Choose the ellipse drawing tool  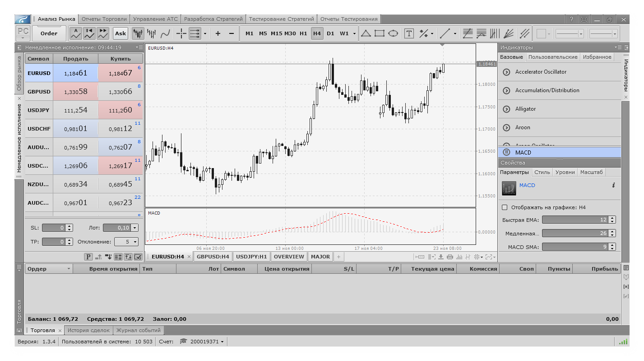tap(393, 33)
